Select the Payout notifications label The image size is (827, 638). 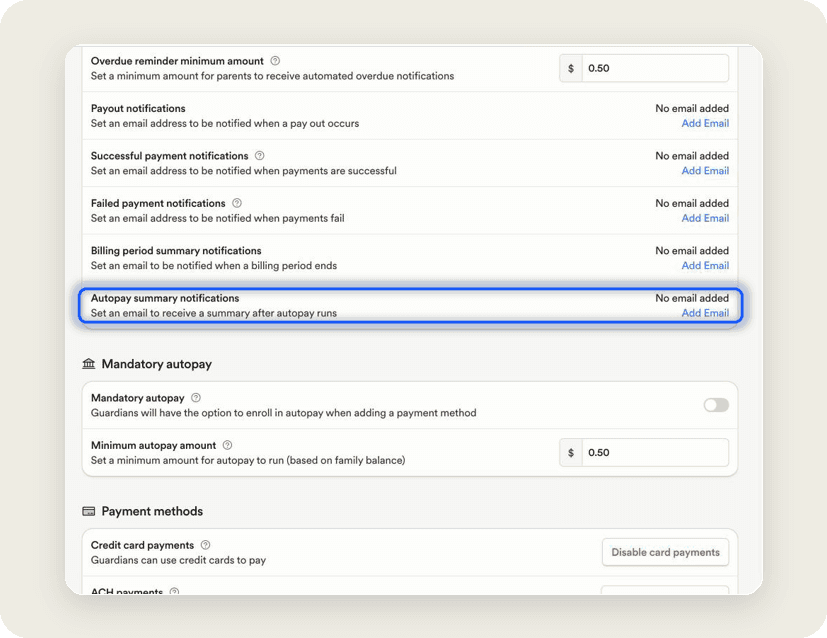pyautogui.click(x=138, y=108)
